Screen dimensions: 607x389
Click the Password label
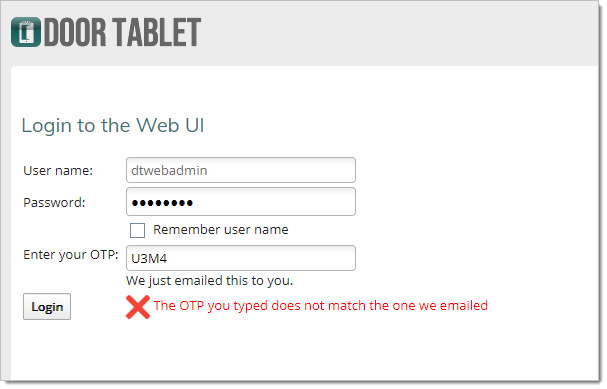pos(54,202)
